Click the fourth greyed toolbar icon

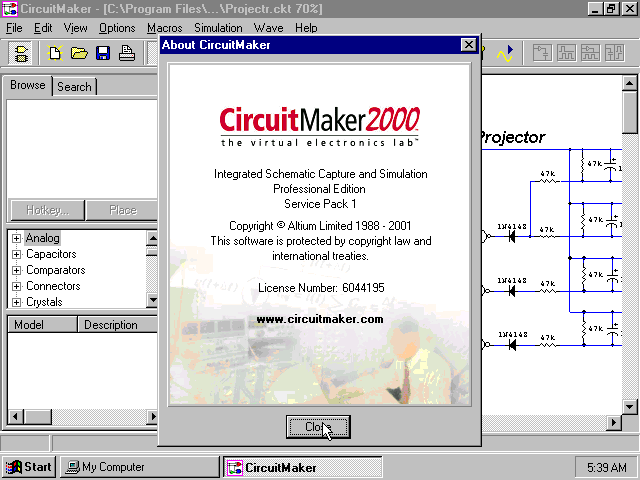pos(614,53)
